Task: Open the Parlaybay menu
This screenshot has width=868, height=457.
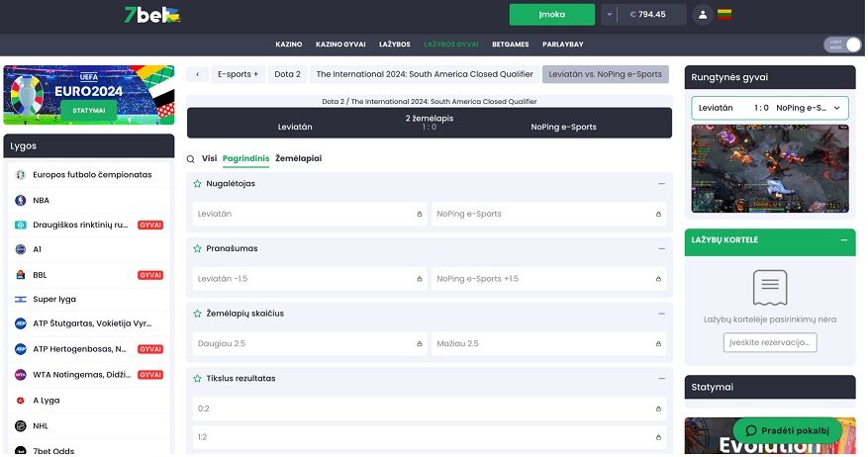Action: pos(563,45)
